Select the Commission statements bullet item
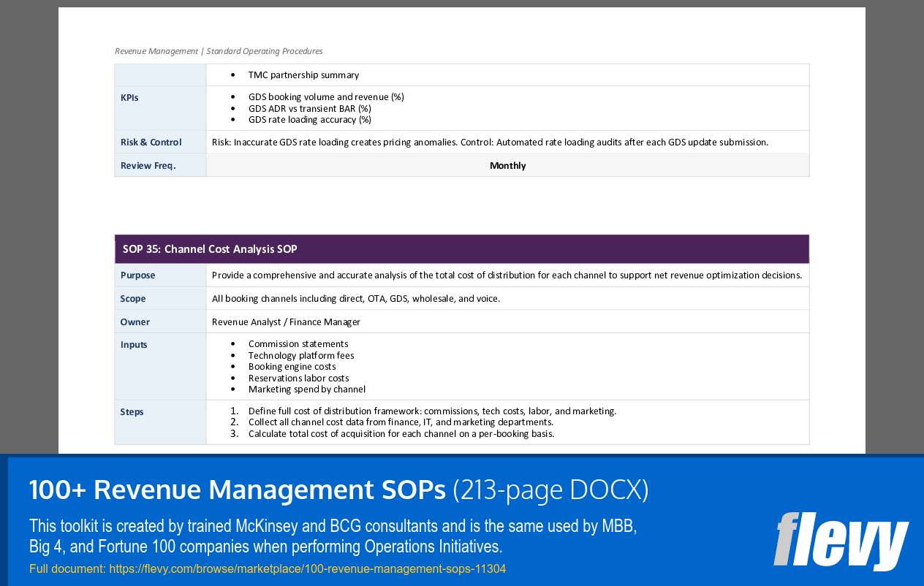The image size is (924, 586). (x=298, y=343)
